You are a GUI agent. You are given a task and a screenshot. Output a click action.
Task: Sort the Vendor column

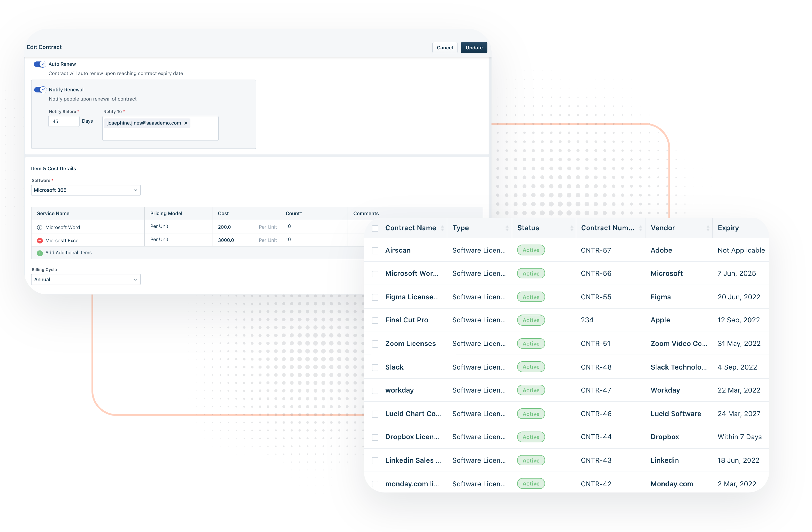click(707, 228)
